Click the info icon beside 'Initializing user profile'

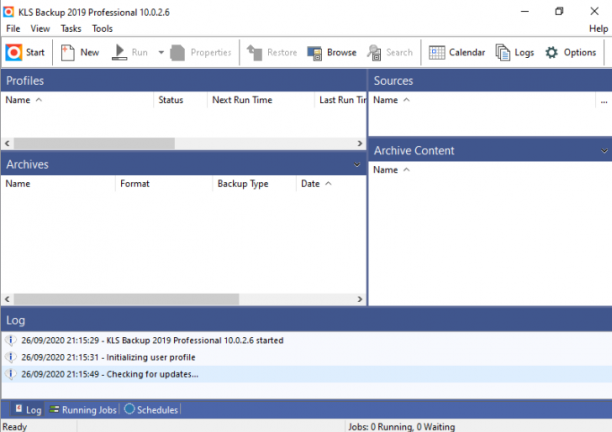pyautogui.click(x=11, y=357)
